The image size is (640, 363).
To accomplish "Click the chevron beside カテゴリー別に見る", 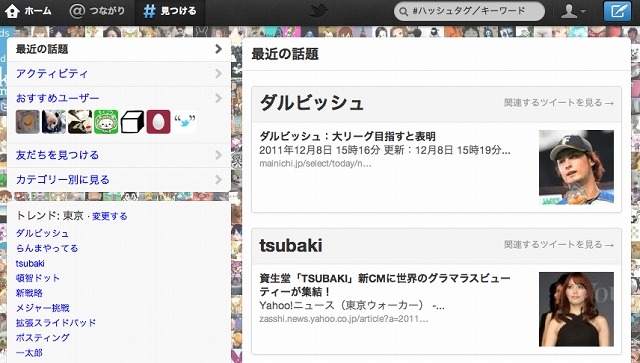I will pos(218,180).
